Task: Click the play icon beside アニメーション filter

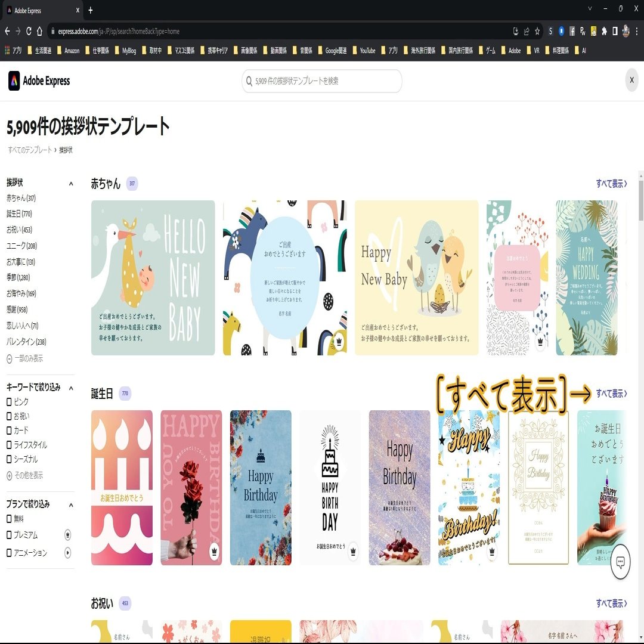Action: 67,552
